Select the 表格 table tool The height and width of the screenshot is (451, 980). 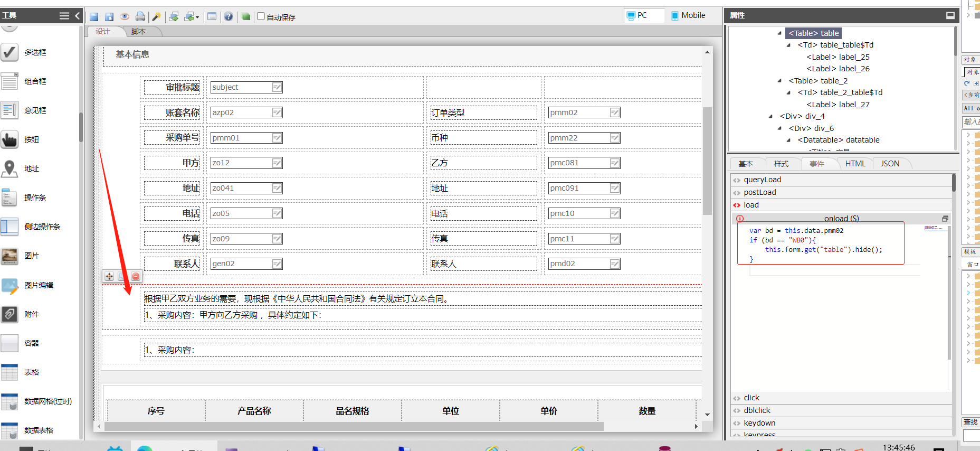32,372
